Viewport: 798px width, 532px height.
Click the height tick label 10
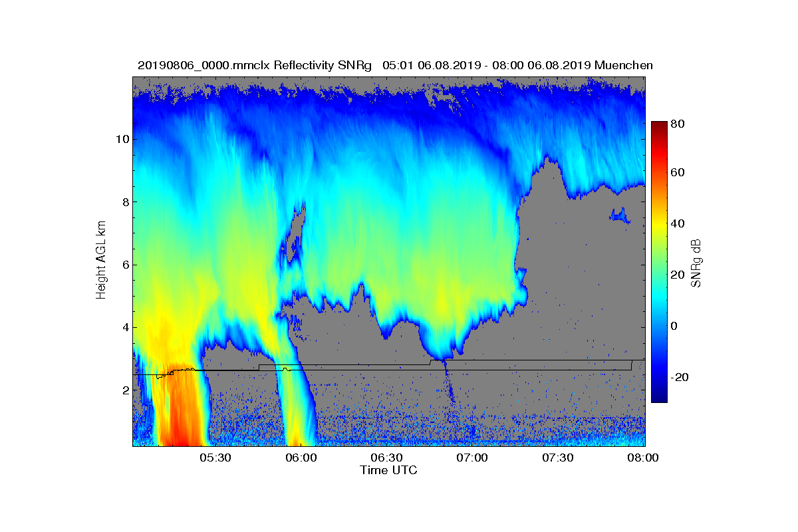pyautogui.click(x=121, y=139)
